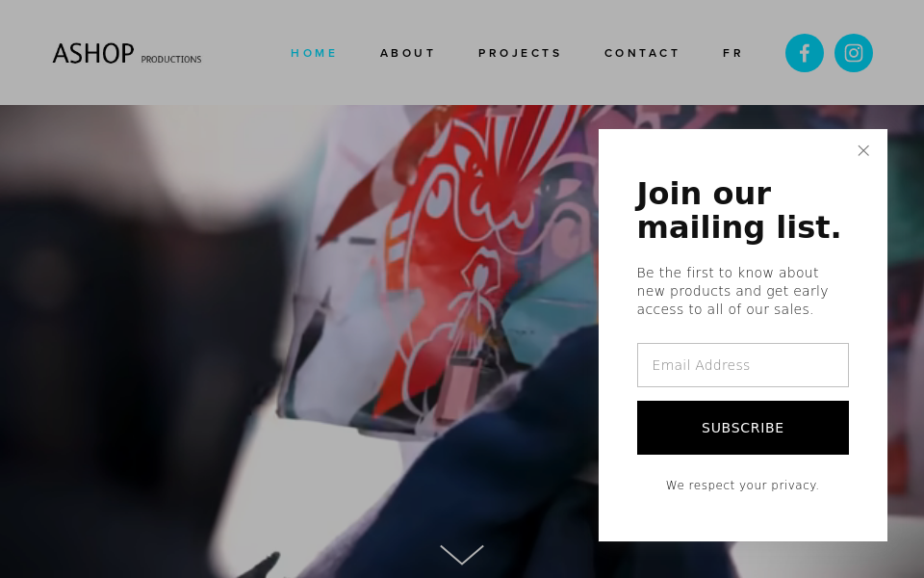Image resolution: width=924 pixels, height=578 pixels.
Task: Open the PROJECTS menu item
Action: click(x=520, y=53)
